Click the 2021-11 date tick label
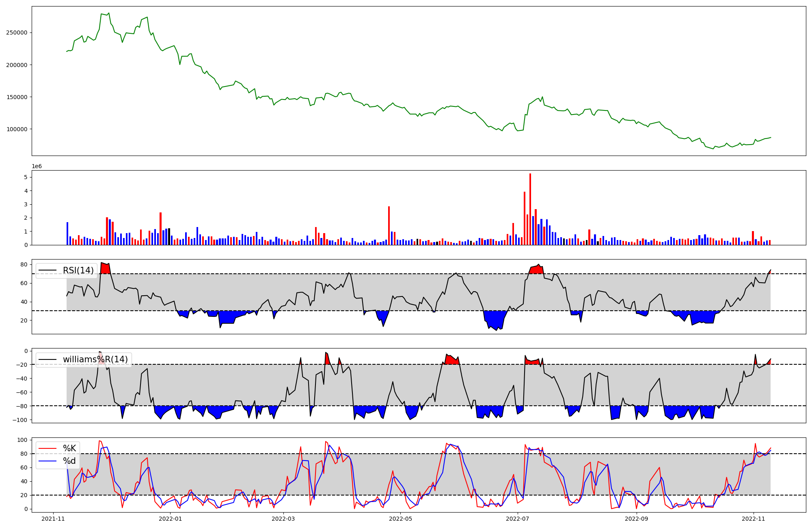The image size is (812, 528). point(53,519)
